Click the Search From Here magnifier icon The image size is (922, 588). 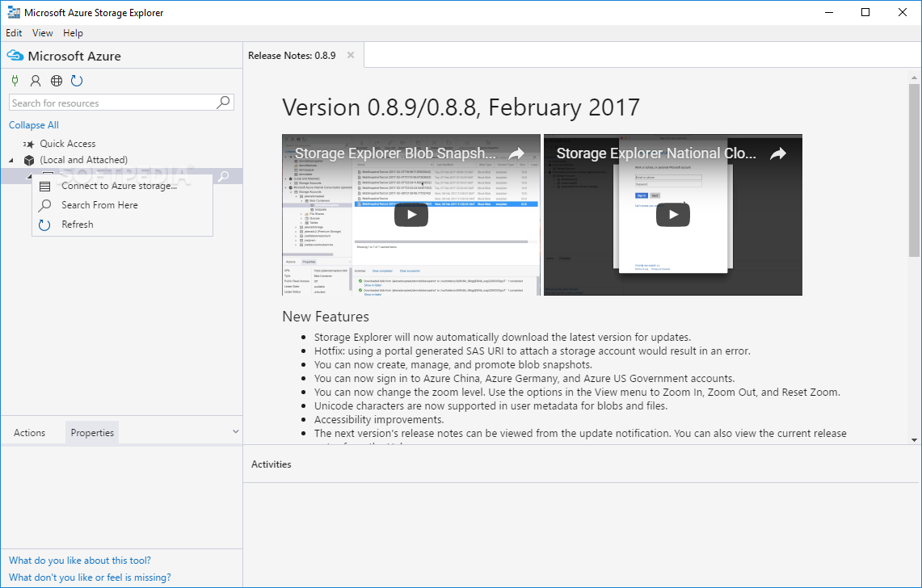click(44, 205)
